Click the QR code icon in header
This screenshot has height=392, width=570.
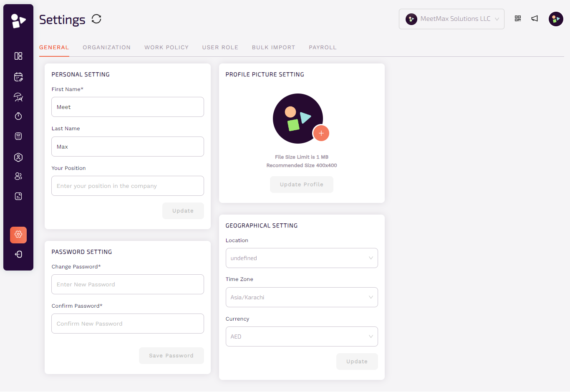[x=518, y=18]
